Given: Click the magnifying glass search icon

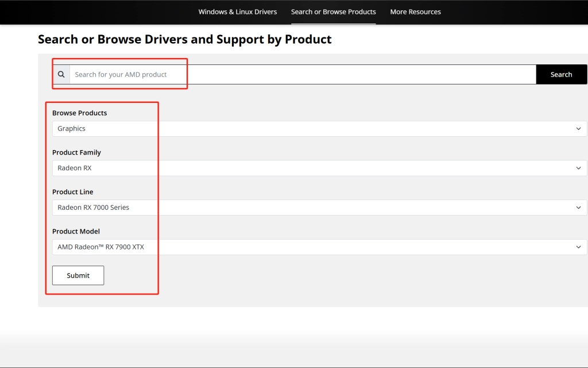Looking at the screenshot, I should pos(61,74).
